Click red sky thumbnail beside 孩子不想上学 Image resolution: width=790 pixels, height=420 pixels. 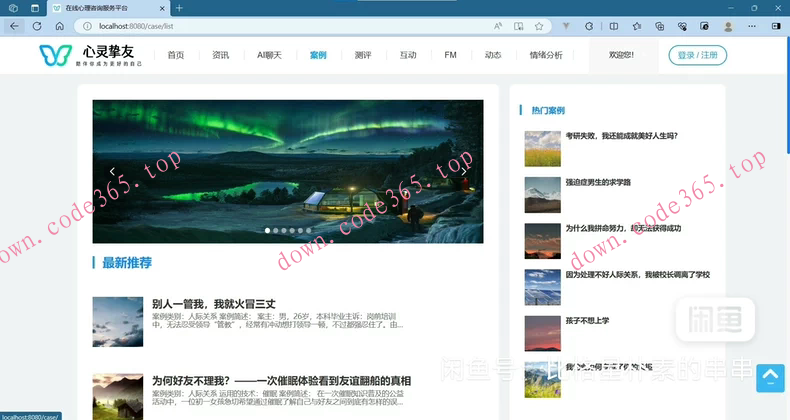543,333
